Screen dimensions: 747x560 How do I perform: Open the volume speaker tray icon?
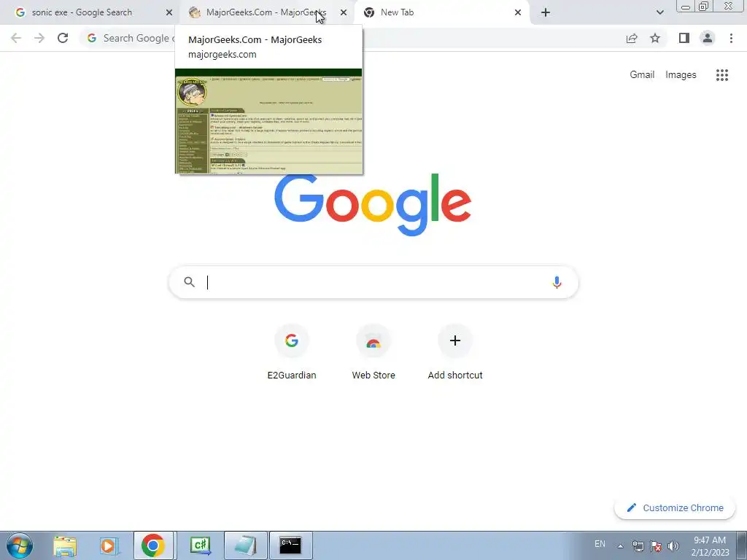(x=673, y=546)
